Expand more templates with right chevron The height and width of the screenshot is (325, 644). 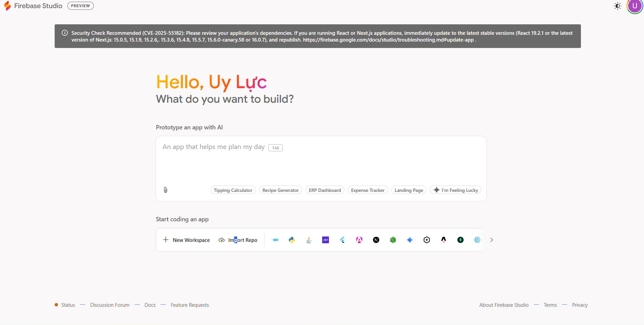492,240
